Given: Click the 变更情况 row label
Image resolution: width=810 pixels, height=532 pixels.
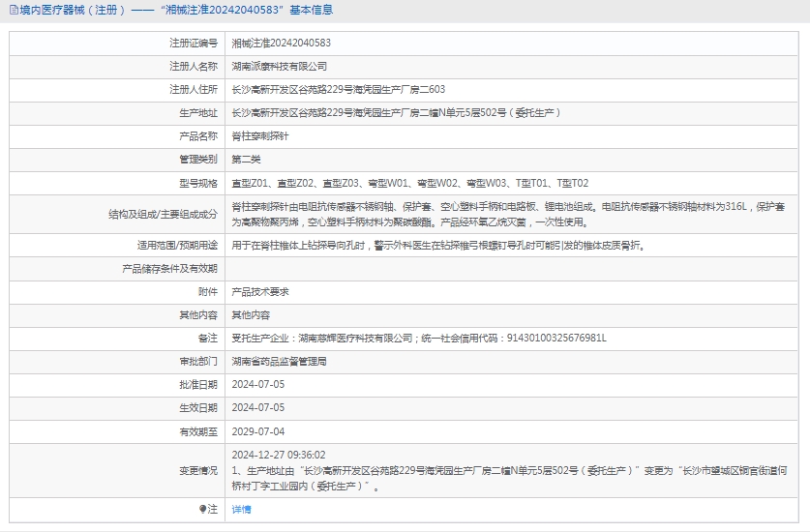Looking at the screenshot, I should (197, 471).
